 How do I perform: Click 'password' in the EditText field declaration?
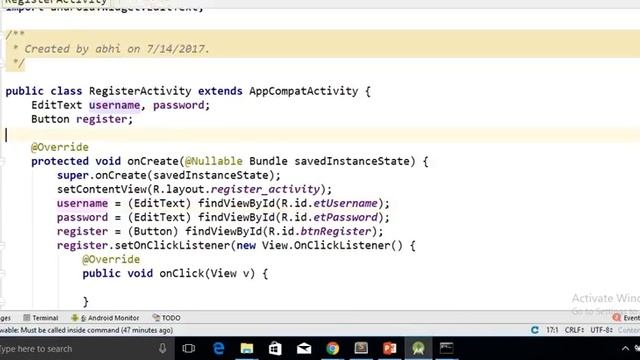pos(178,105)
